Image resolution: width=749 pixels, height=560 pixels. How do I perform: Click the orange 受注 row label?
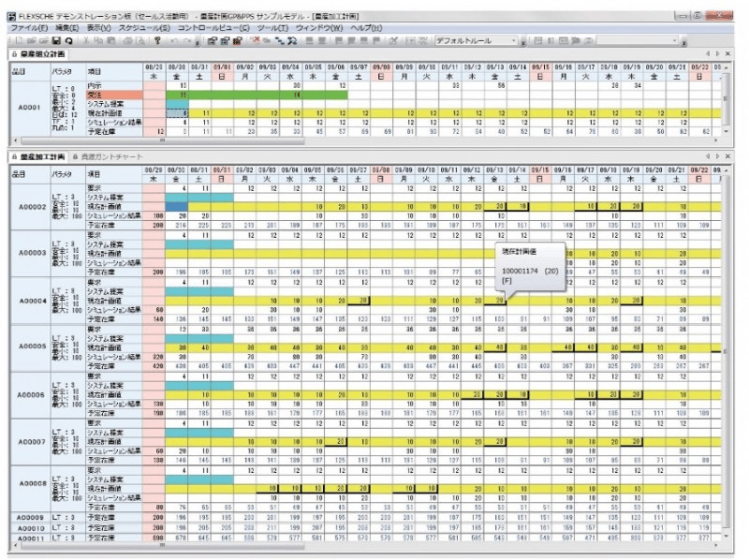[114, 96]
